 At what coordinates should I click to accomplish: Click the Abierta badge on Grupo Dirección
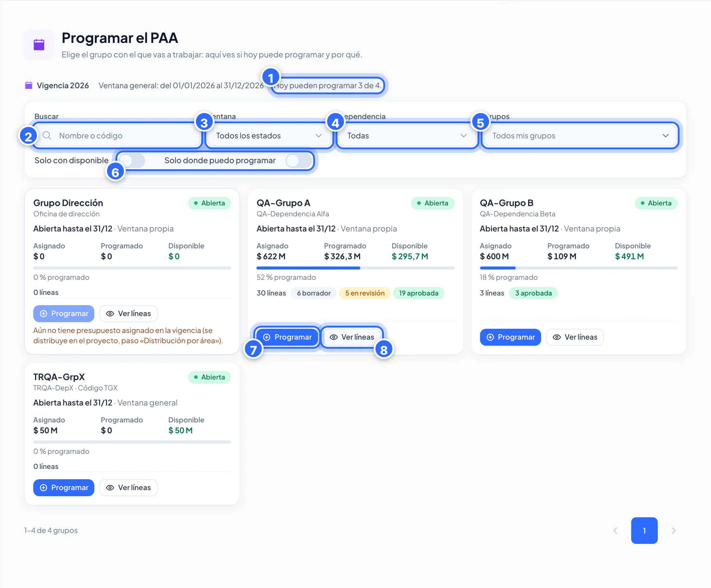(209, 203)
